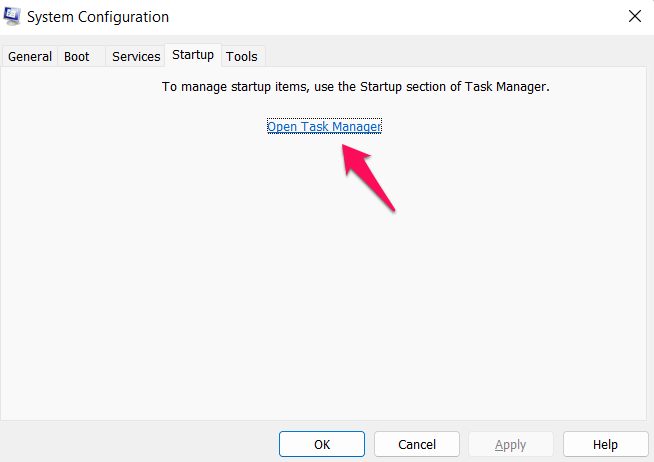
Task: Select the Services tab
Action: [x=136, y=56]
